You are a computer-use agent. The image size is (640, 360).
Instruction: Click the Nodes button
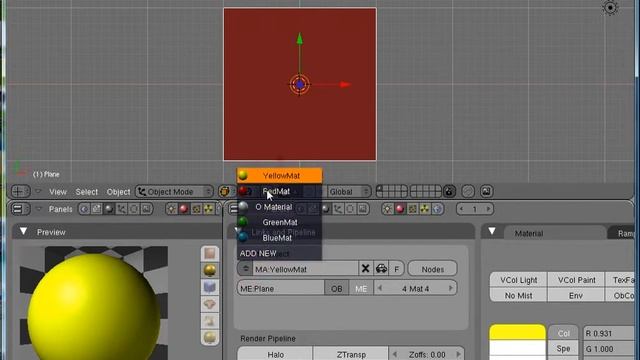(x=433, y=269)
